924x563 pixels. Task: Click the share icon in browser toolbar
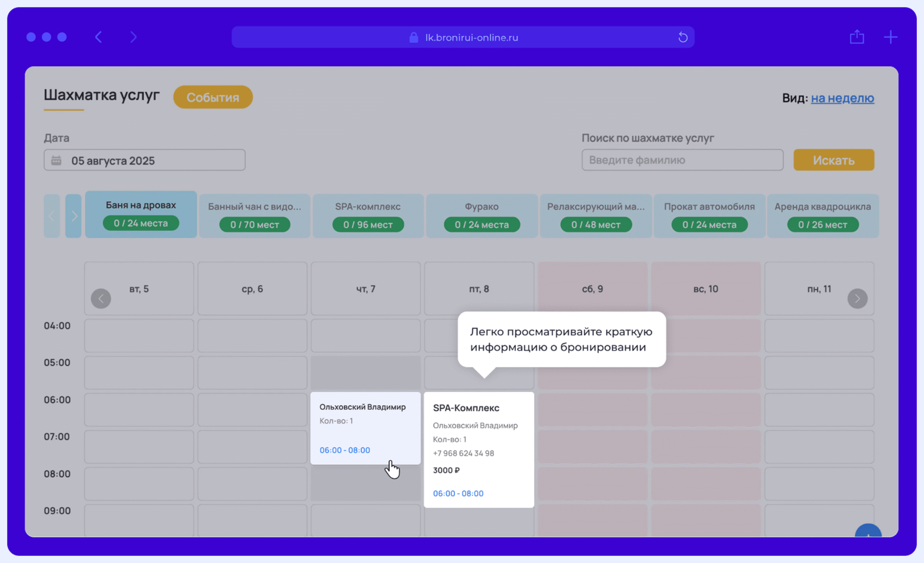coord(857,37)
